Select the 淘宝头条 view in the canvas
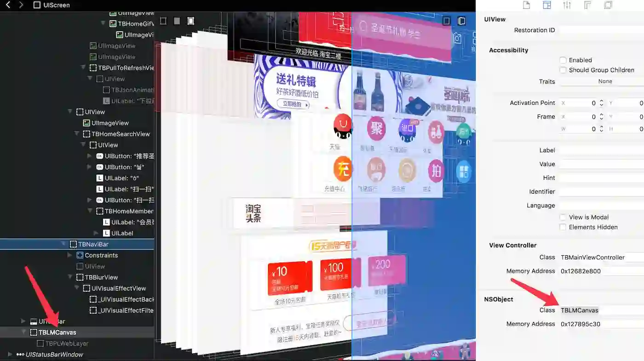 point(253,213)
